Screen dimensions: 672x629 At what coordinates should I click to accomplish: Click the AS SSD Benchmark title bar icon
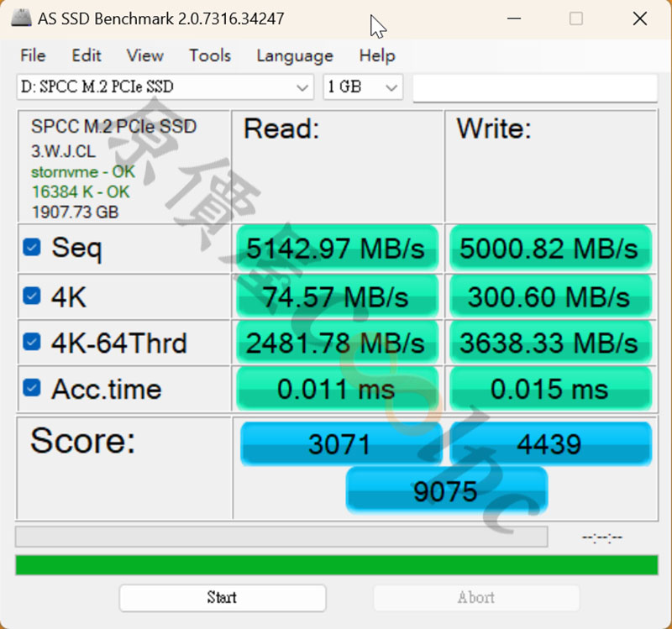click(x=21, y=18)
